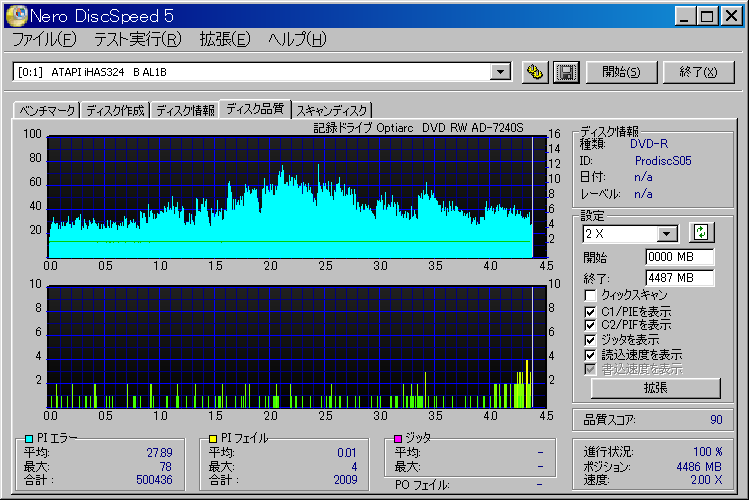Click the drive options wrench icon
This screenshot has height=500, width=749.
535,73
